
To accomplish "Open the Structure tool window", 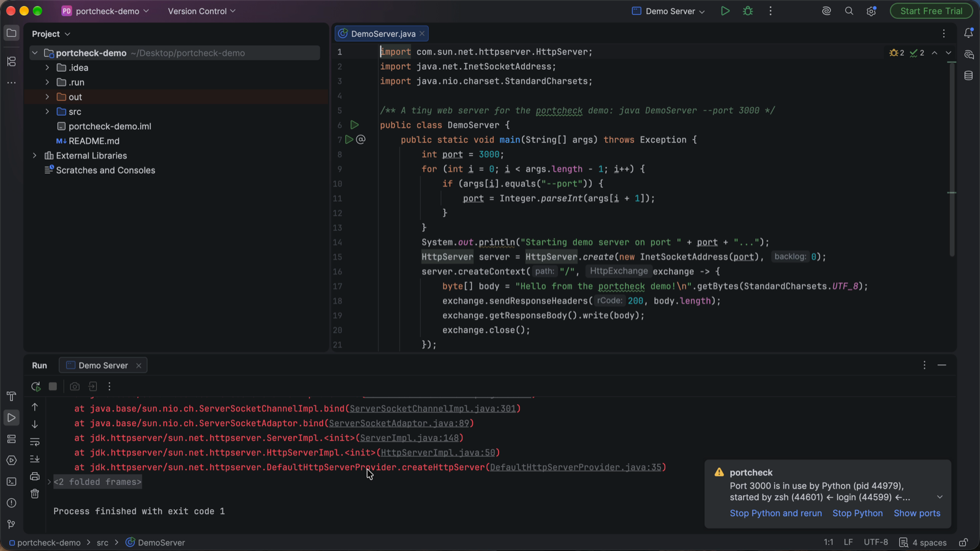I will pyautogui.click(x=11, y=61).
